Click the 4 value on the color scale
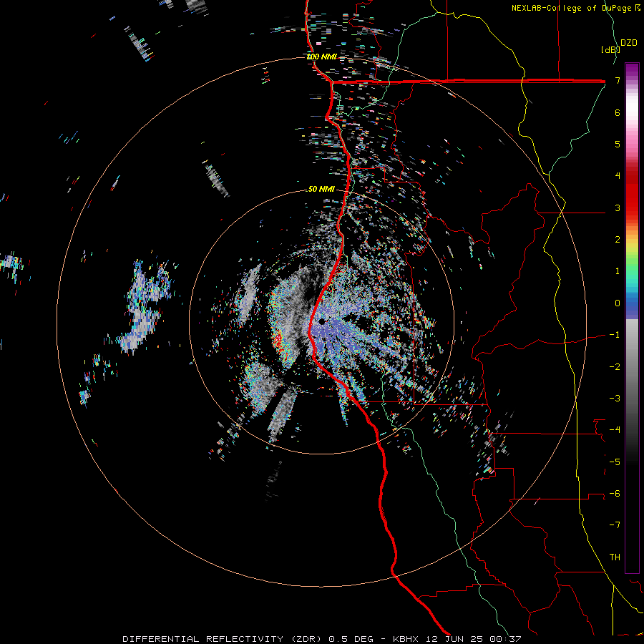Screen dimensions: 644x644 (618, 176)
